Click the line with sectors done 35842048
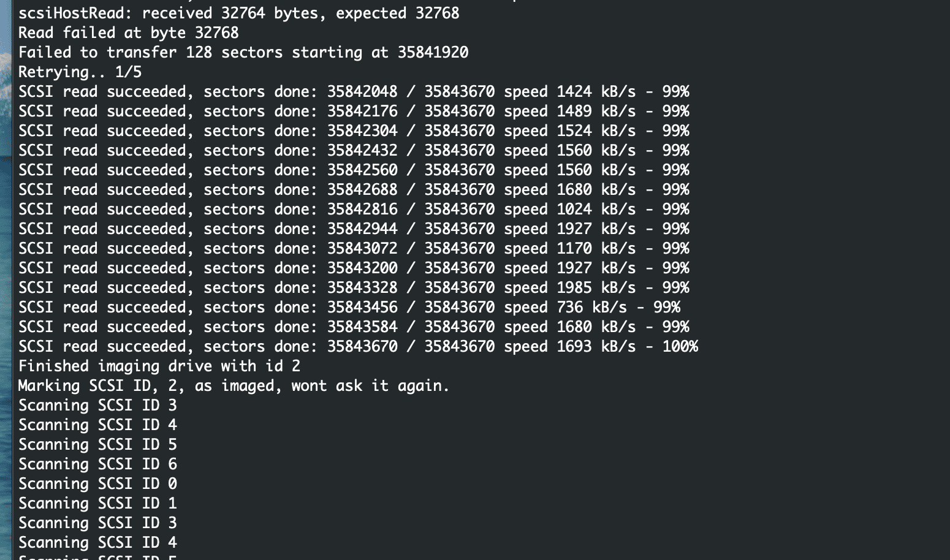 [353, 92]
